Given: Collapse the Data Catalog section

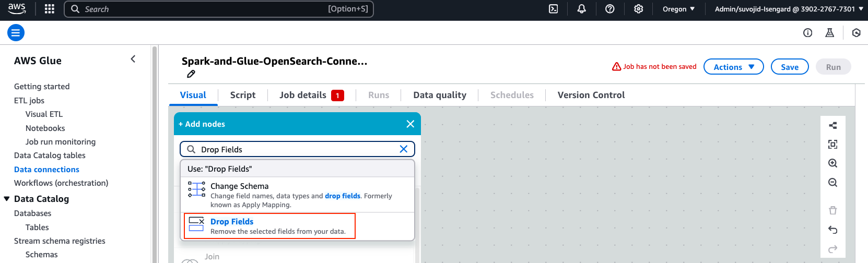Looking at the screenshot, I should (x=7, y=199).
